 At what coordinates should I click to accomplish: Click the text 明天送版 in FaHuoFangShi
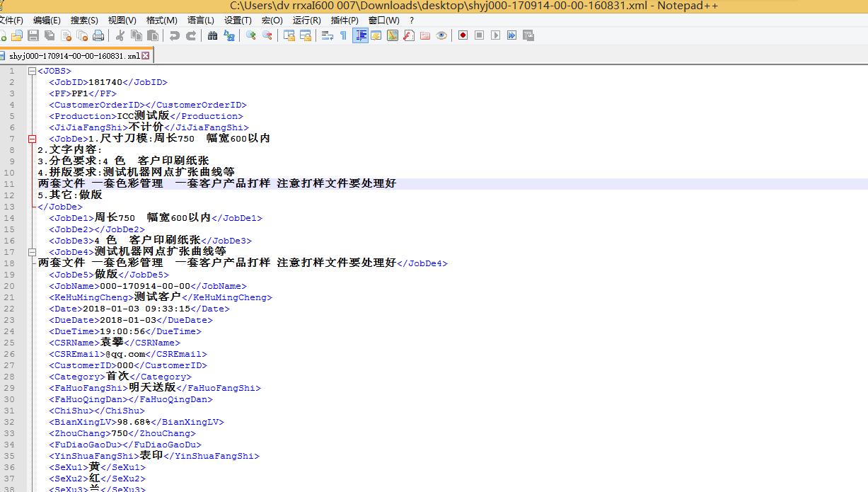click(152, 388)
